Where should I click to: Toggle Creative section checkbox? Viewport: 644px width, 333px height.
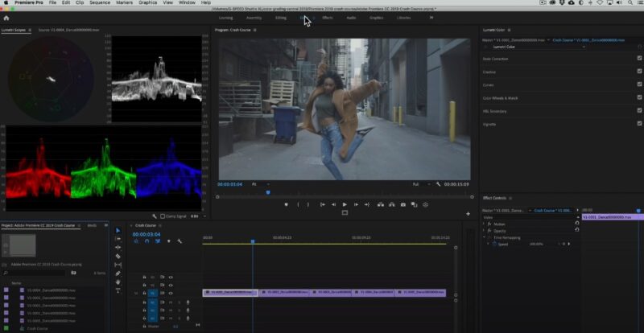(x=639, y=72)
